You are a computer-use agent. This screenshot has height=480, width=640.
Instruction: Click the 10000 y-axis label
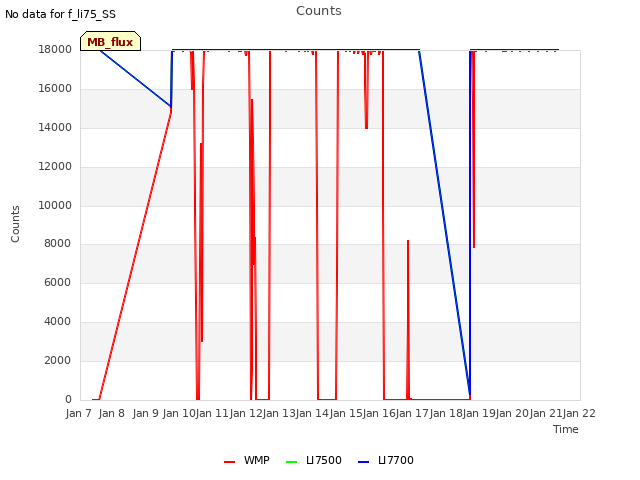click(x=55, y=205)
